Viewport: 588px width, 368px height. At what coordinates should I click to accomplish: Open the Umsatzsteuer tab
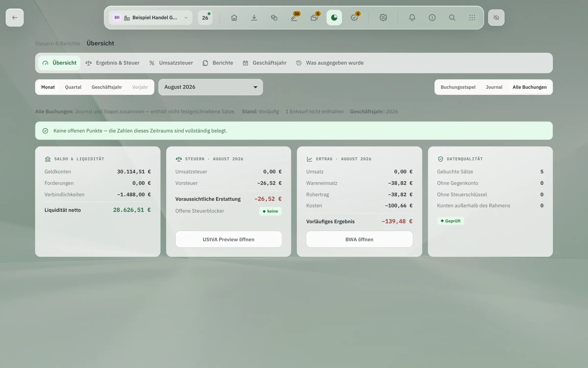pyautogui.click(x=171, y=63)
